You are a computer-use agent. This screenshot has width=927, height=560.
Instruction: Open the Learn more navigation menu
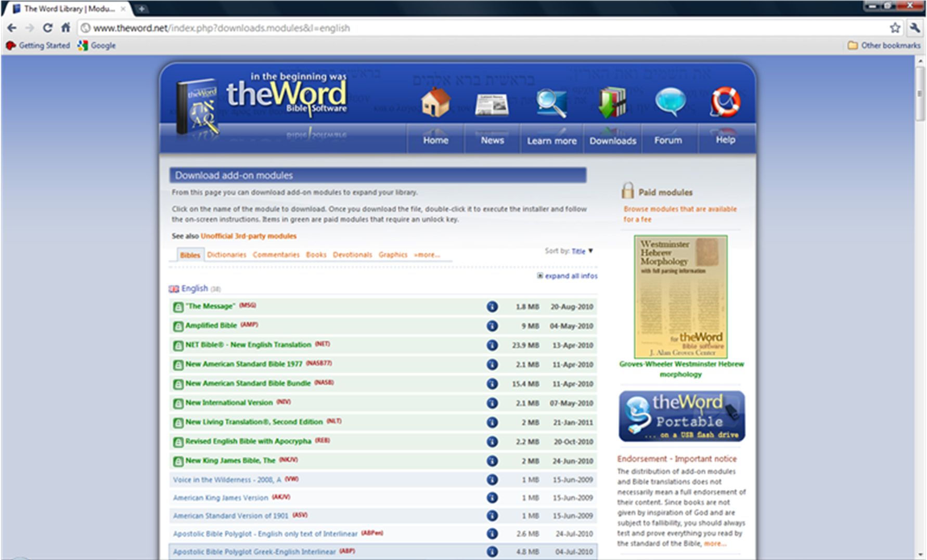click(551, 140)
